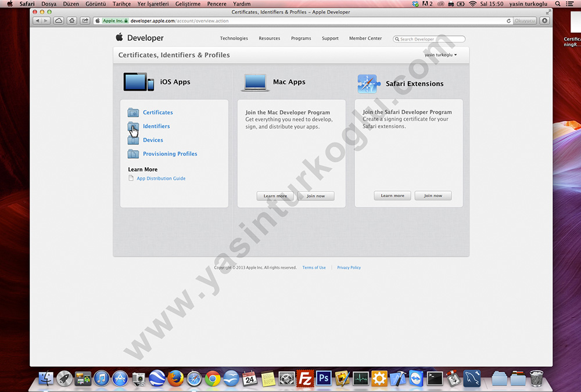Image resolution: width=581 pixels, height=392 pixels.
Task: Click the Safari compass dock icon
Action: 194,378
